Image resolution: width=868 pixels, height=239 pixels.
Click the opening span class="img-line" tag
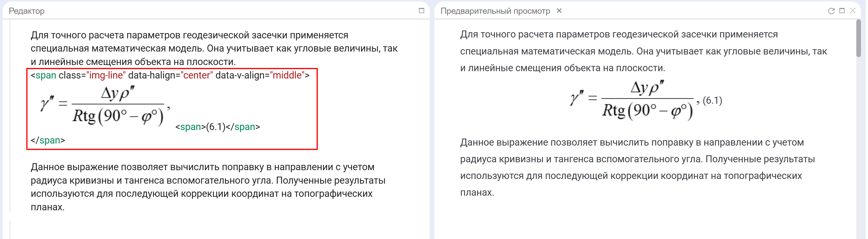(x=170, y=75)
